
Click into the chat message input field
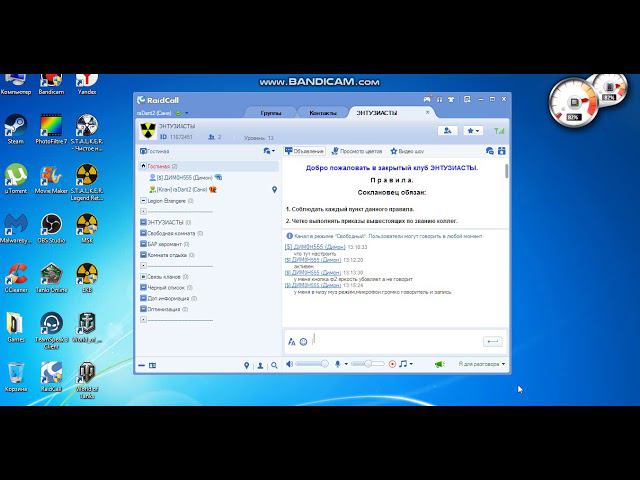tap(394, 342)
